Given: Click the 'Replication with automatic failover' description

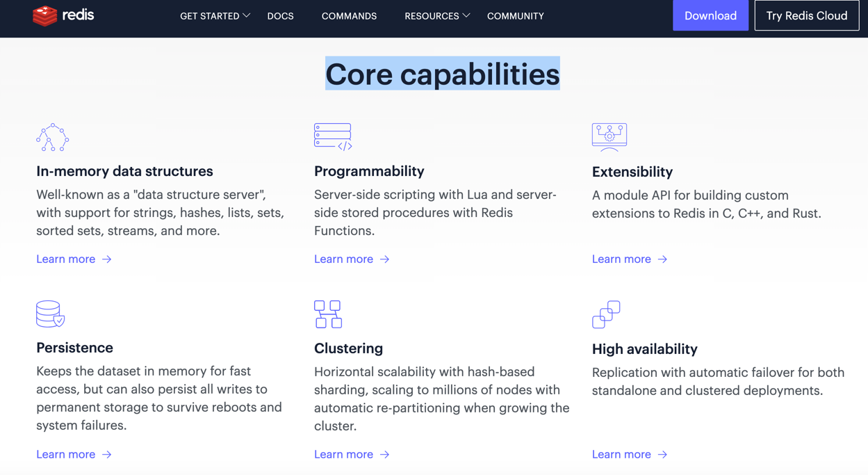Looking at the screenshot, I should click(x=719, y=382).
